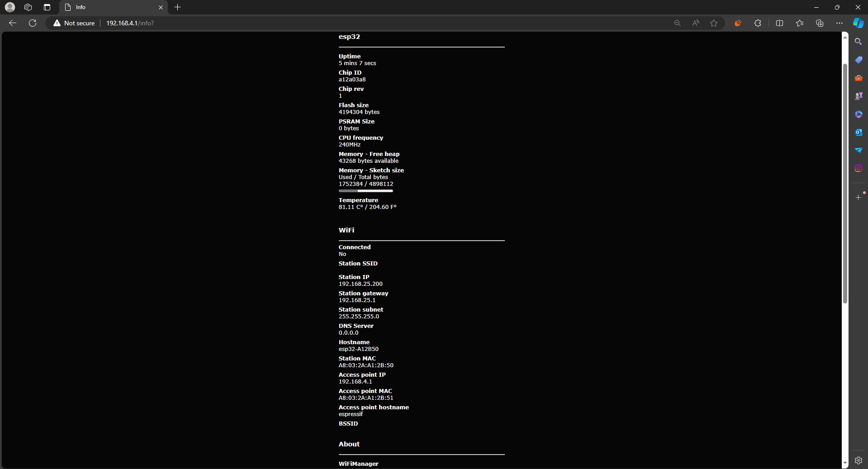
Task: Click the WiFiManager heading
Action: (358, 464)
